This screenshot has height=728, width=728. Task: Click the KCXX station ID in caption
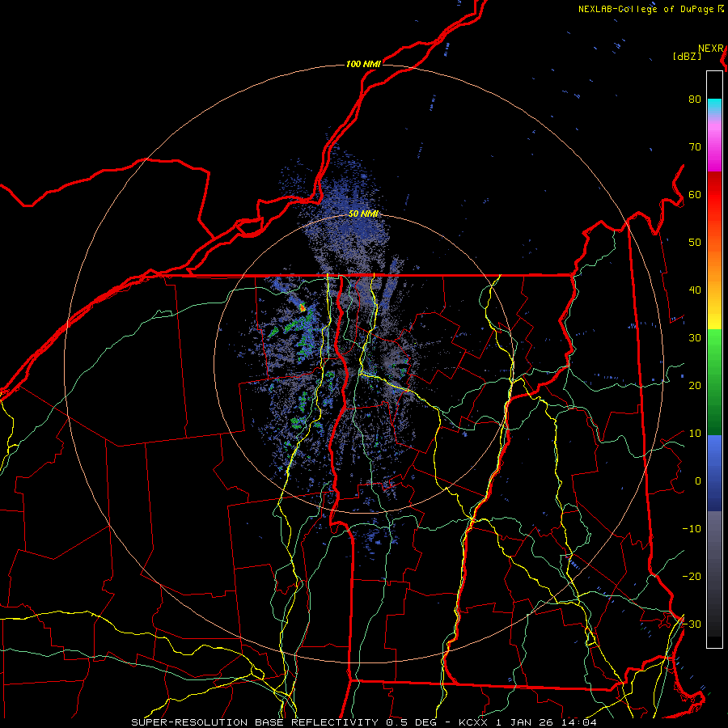coord(476,722)
